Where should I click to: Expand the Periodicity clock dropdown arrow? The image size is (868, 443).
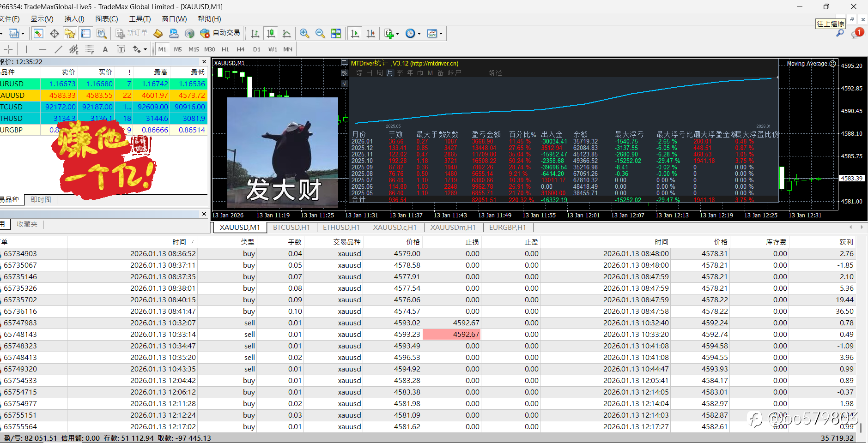[x=419, y=34]
